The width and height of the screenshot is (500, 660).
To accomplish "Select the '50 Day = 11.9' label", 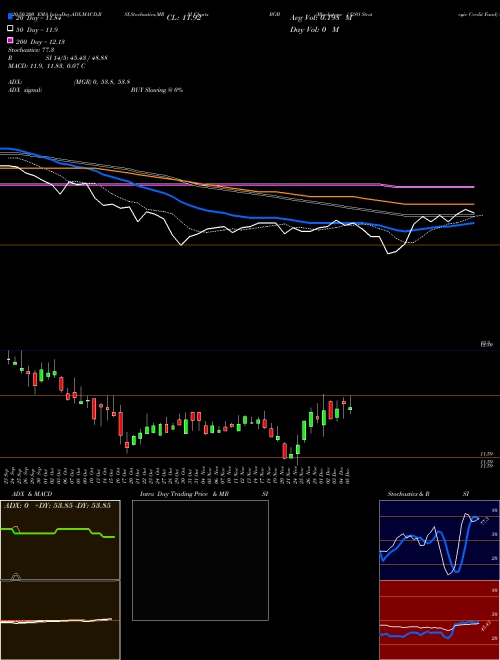I will click(x=37, y=30).
